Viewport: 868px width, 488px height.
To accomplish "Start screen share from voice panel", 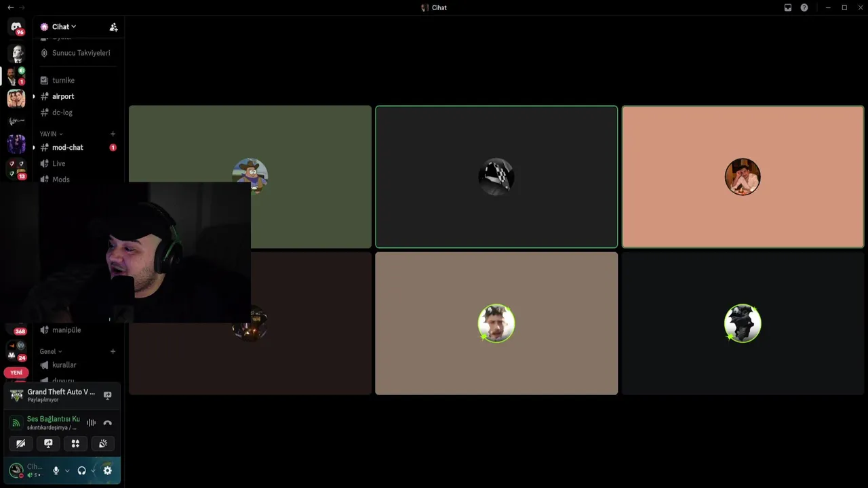I will pos(48,443).
